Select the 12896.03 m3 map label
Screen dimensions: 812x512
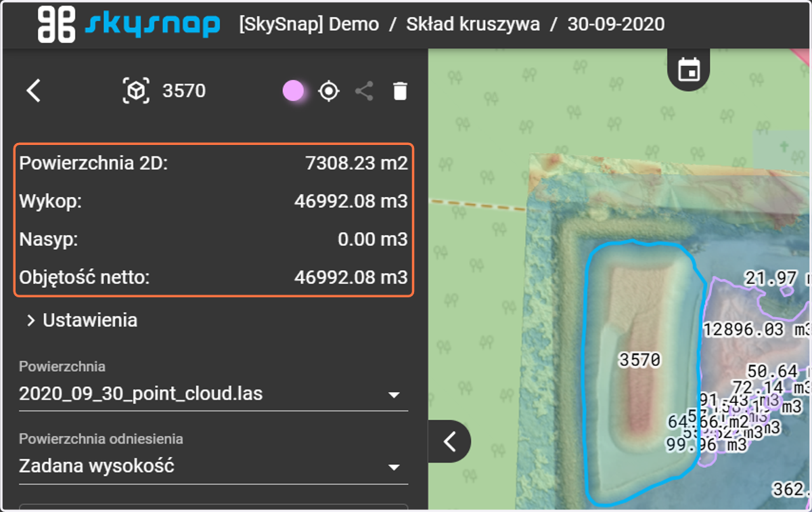click(757, 330)
